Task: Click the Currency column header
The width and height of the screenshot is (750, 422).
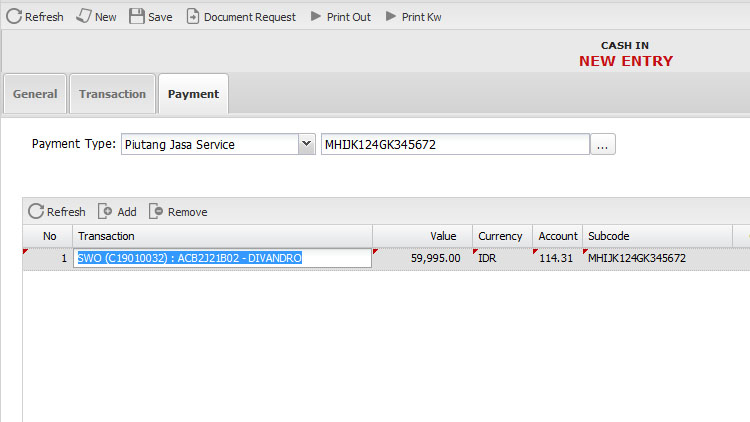Action: click(500, 236)
